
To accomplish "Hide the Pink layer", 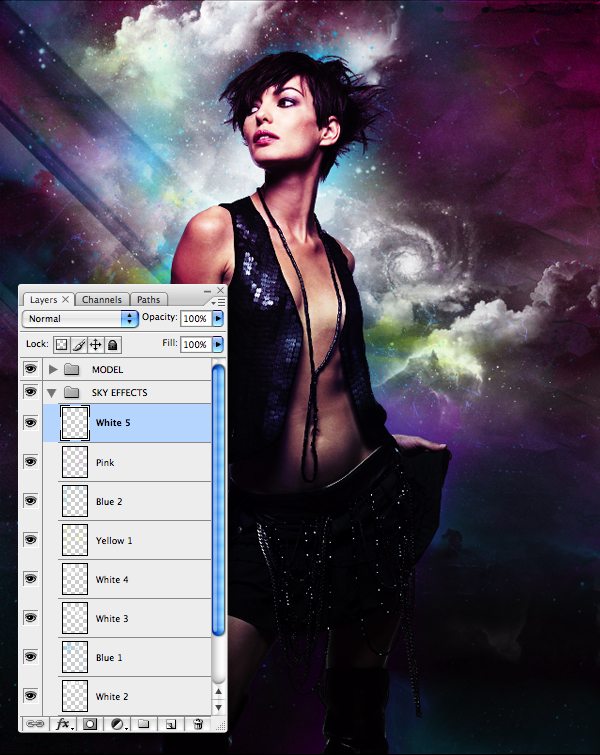I will (31, 462).
